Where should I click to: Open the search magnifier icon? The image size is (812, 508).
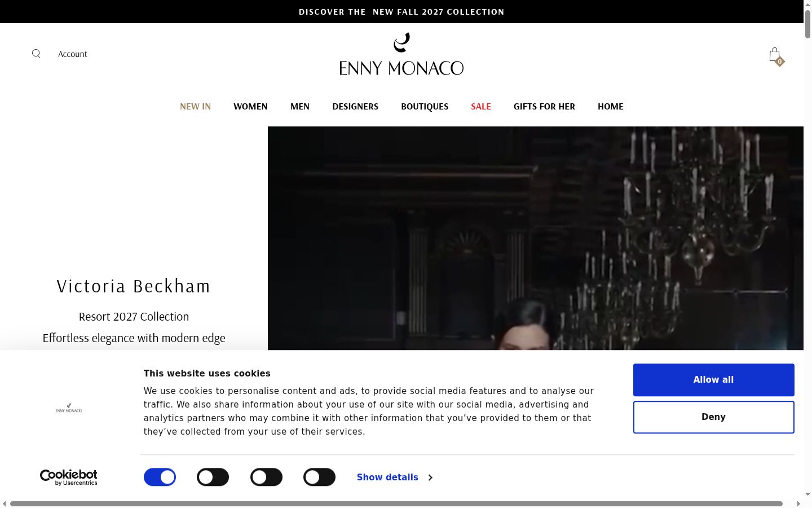tap(36, 54)
